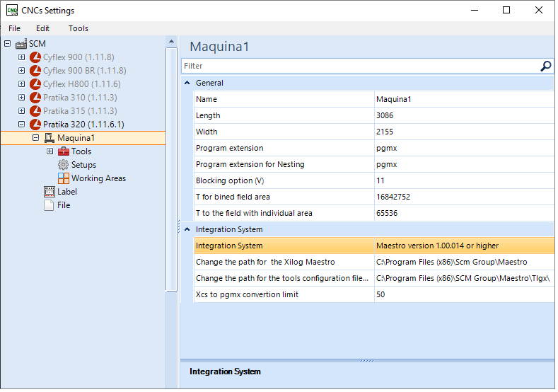
Task: Expand the Pratika 315 (1.11.3) node
Action: click(22, 111)
